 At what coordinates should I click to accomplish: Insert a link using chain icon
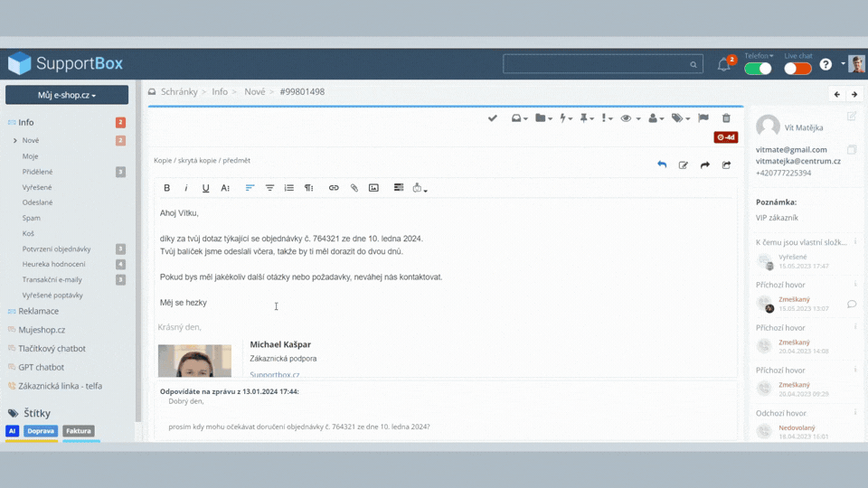tap(334, 188)
